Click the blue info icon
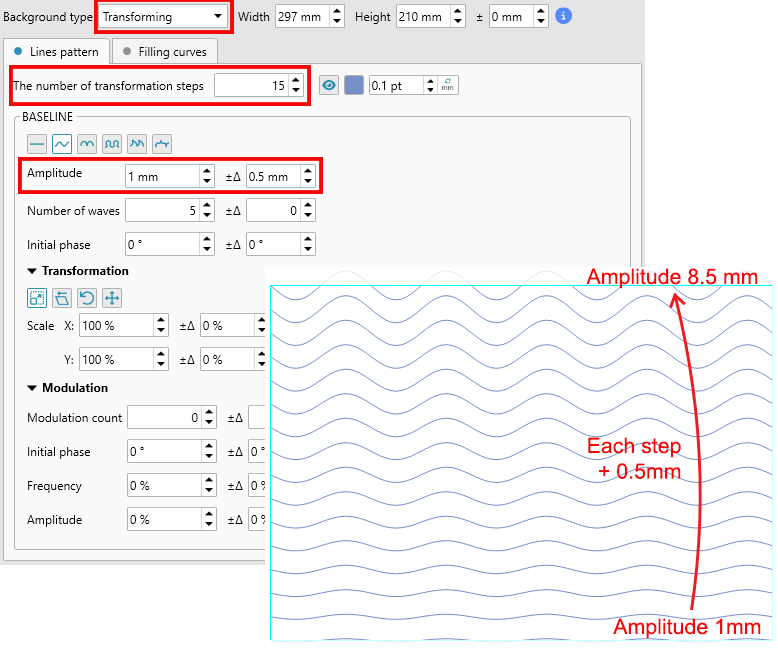The image size is (778, 648). tap(564, 16)
